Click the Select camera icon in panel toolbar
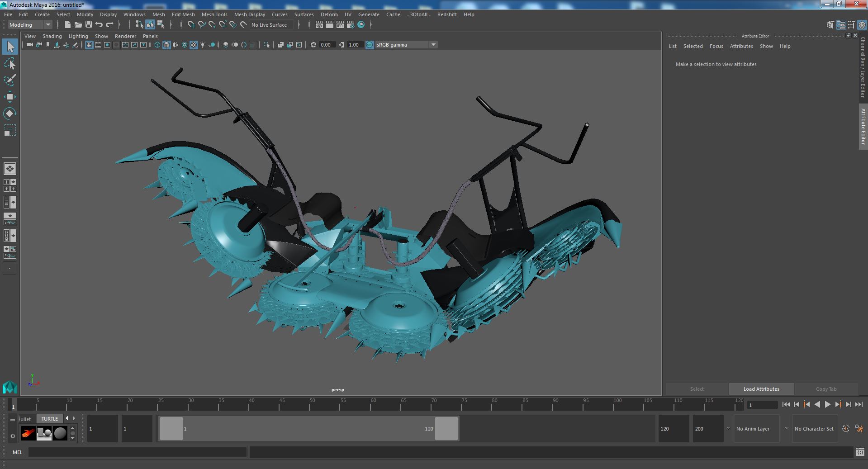Image resolution: width=868 pixels, height=469 pixels. click(29, 45)
